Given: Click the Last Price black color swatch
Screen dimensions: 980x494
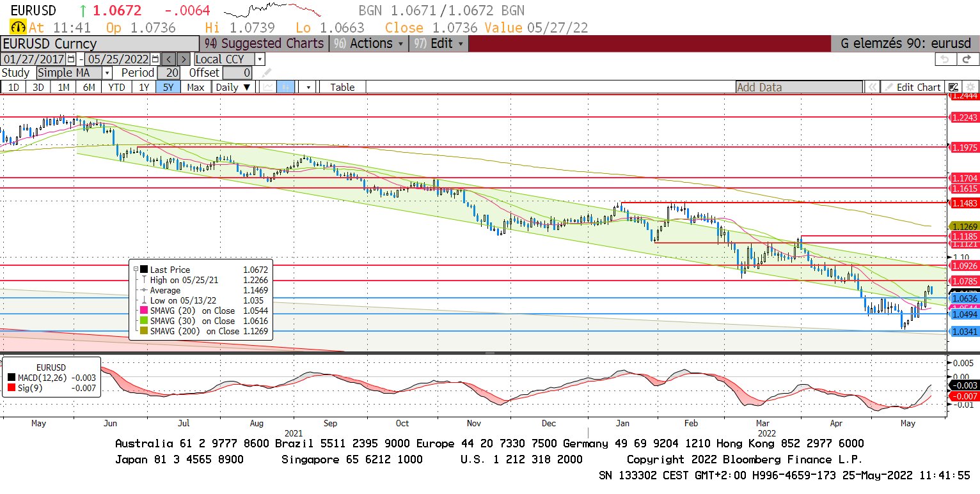Looking at the screenshot, I should pyautogui.click(x=144, y=270).
